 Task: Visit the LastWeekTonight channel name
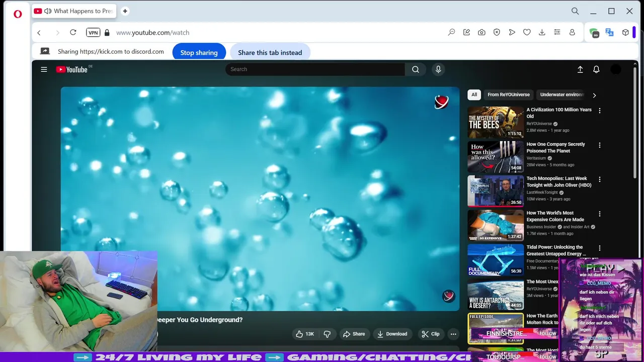point(542,193)
